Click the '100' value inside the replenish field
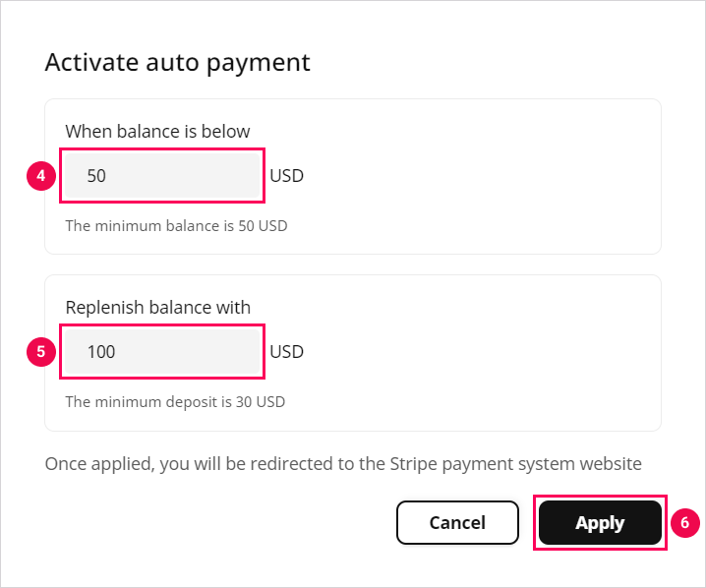Viewport: 706px width, 588px height. click(101, 352)
